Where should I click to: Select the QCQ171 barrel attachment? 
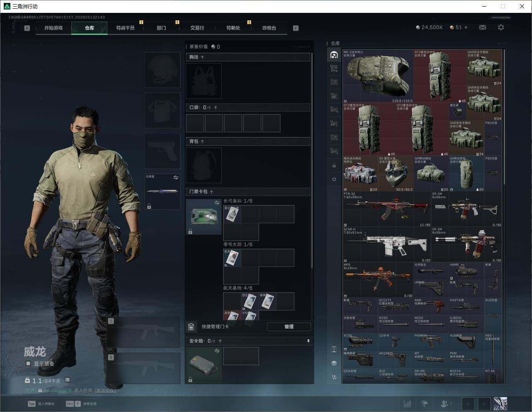[396, 307]
